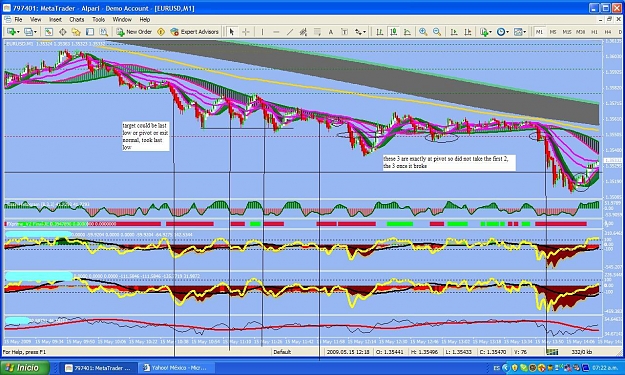Switch to the MetaTrader taskbar button
The height and width of the screenshot is (375, 625).
pyautogui.click(x=99, y=368)
